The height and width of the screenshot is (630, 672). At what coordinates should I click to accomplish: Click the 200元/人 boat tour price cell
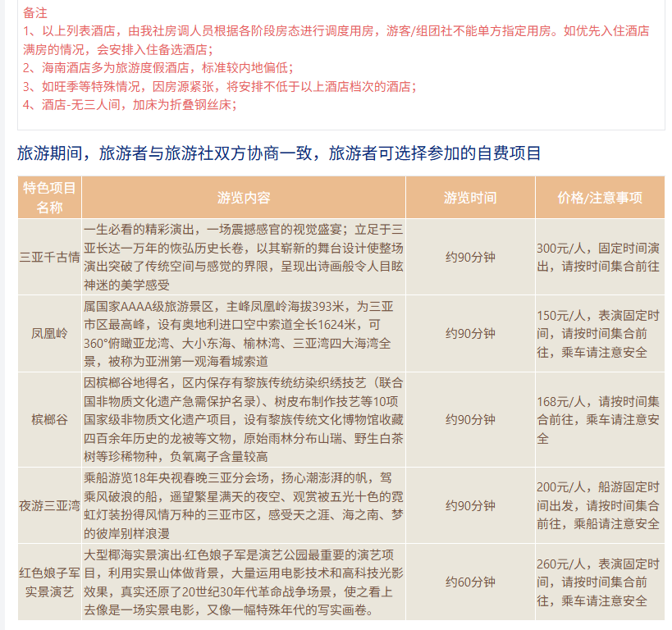click(600, 505)
